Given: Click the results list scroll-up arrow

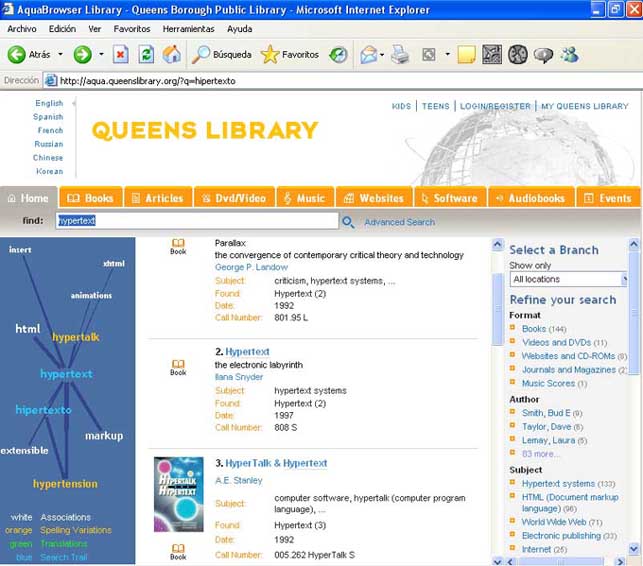Looking at the screenshot, I should click(x=497, y=245).
